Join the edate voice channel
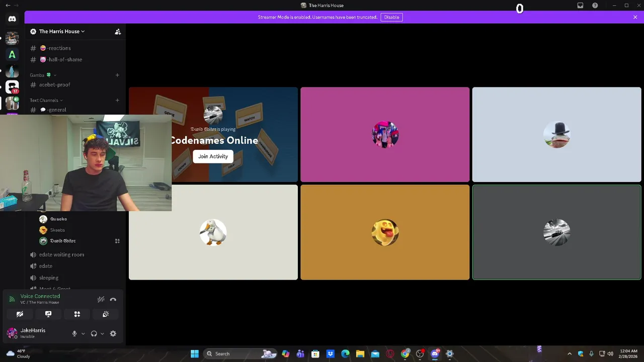The width and height of the screenshot is (644, 362). 75,266
